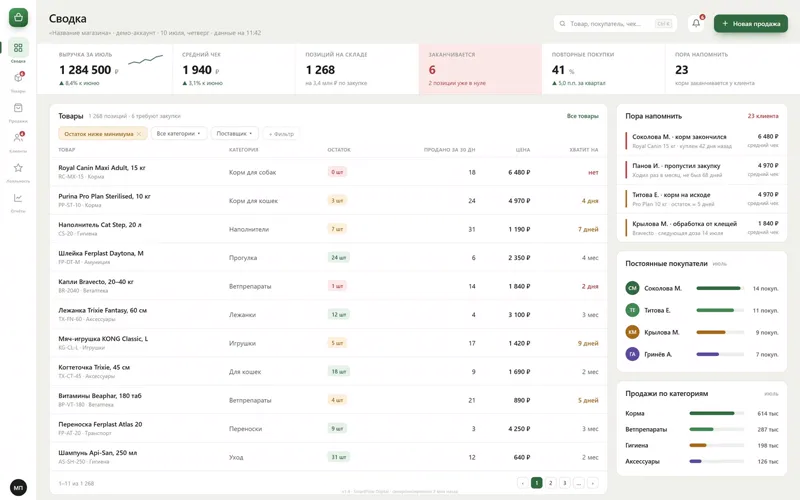Open the Товары box icon in sidebar
The width and height of the screenshot is (800, 500).
tap(18, 78)
